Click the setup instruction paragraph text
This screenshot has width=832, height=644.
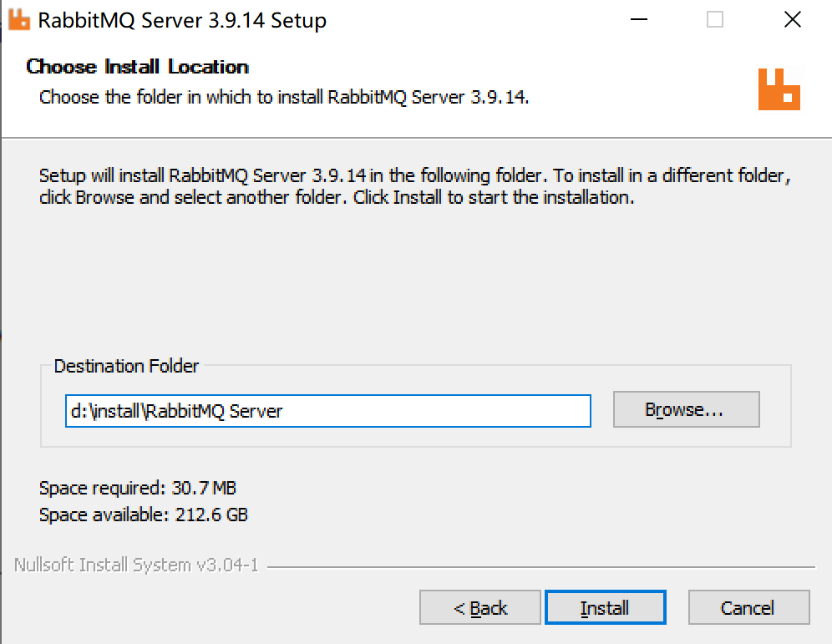point(415,186)
